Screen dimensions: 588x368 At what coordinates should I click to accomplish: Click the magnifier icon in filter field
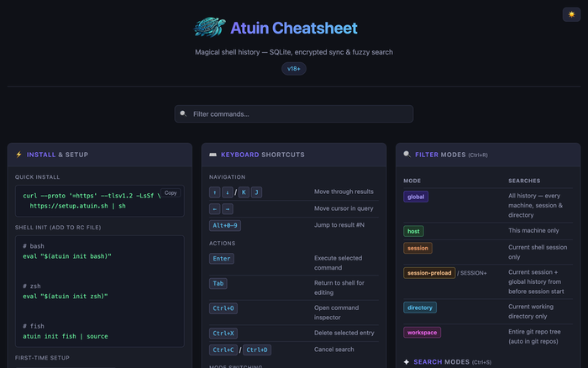pos(183,113)
